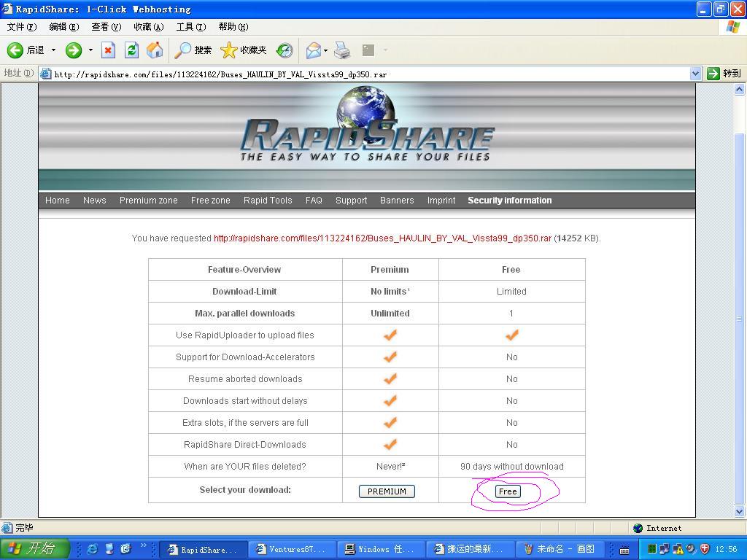Click the PREMIUM download button

click(x=387, y=491)
